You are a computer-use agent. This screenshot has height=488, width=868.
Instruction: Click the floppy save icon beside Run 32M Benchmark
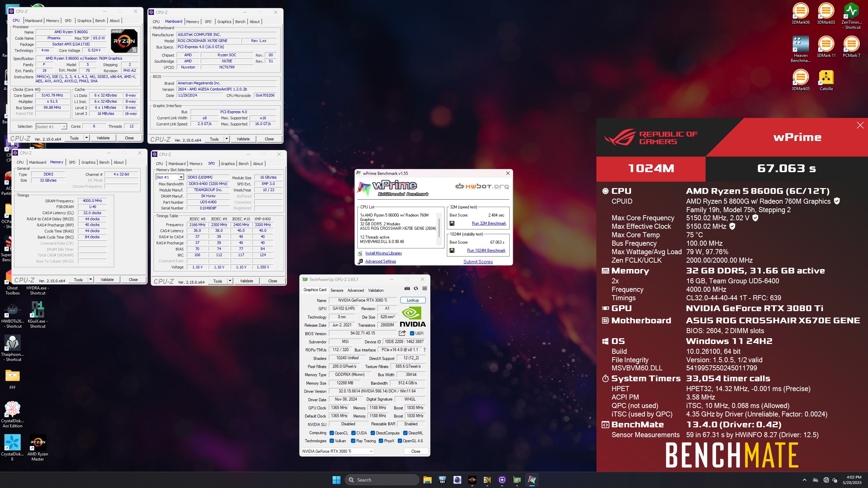click(x=452, y=223)
